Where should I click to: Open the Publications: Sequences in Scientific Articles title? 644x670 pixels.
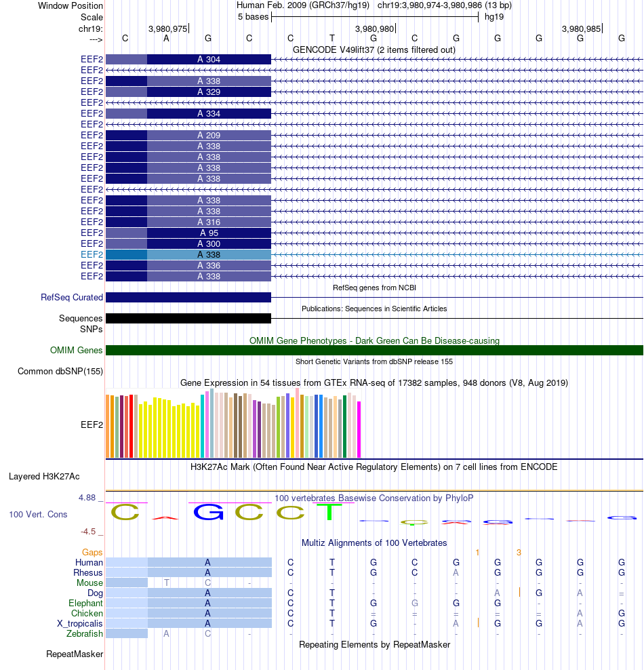pyautogui.click(x=374, y=309)
